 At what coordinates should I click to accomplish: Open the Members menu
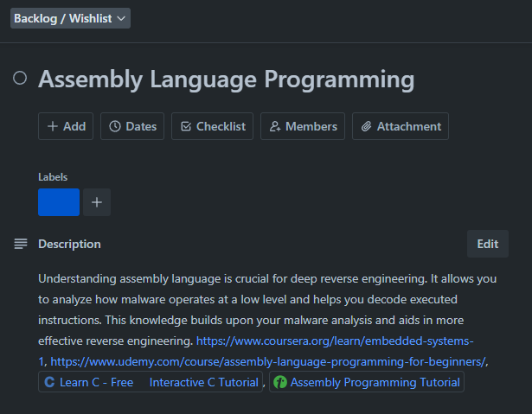point(303,126)
